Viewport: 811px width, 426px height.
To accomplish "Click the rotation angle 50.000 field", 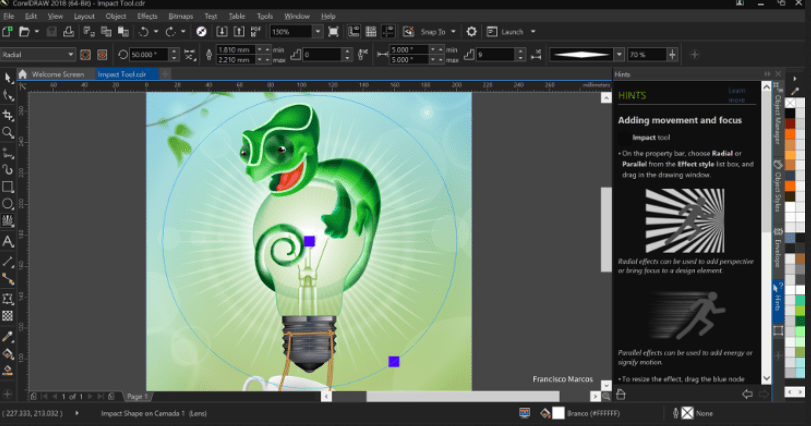I will click(149, 54).
